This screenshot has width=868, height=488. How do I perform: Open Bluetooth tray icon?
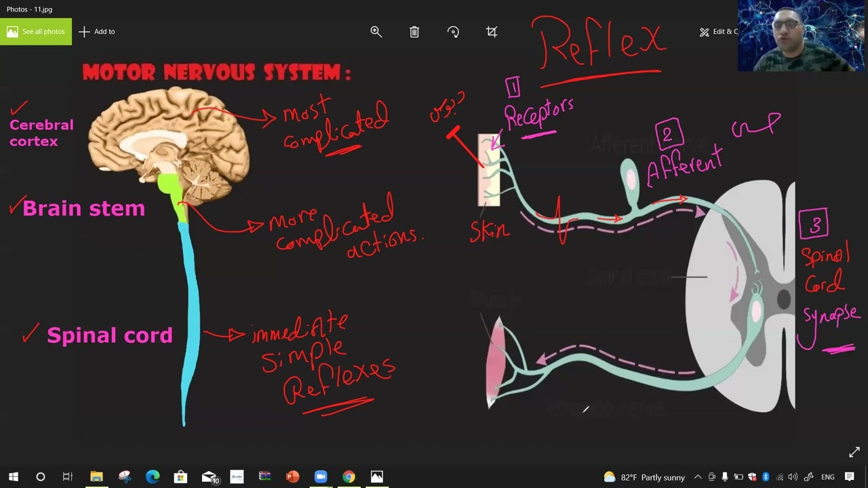[x=766, y=477]
